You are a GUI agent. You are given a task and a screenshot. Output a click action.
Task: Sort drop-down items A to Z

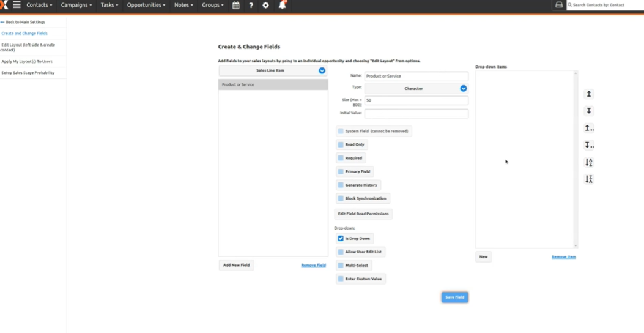tap(588, 162)
